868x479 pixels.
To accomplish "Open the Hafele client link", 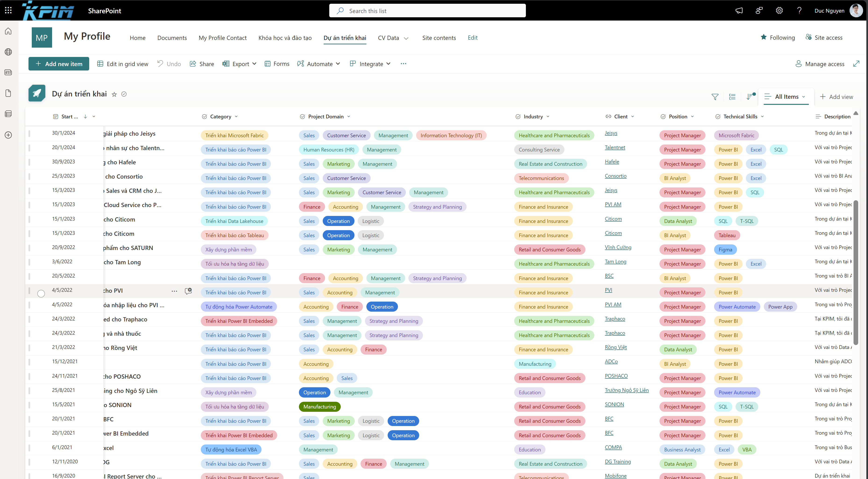I will [612, 162].
